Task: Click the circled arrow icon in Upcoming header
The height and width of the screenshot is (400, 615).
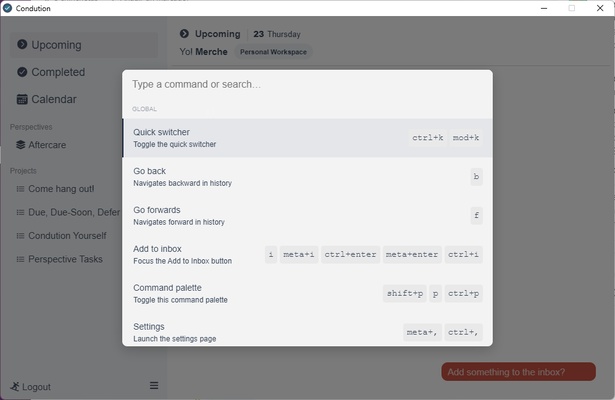Action: tap(185, 34)
